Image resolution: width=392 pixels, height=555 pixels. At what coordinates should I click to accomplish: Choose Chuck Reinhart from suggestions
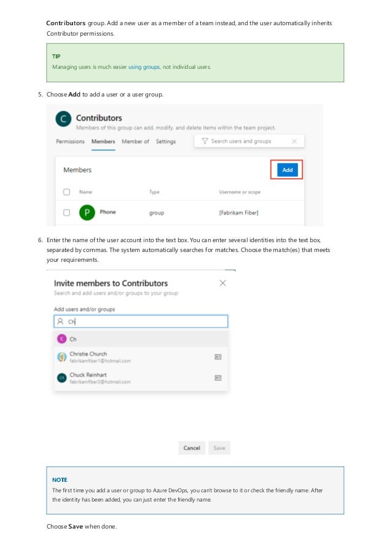point(141,378)
